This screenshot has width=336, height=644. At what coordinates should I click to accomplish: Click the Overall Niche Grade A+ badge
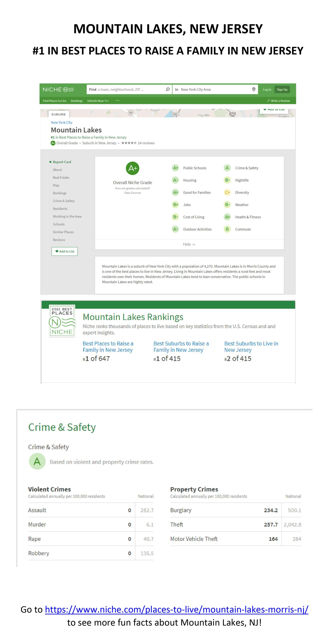132,168
